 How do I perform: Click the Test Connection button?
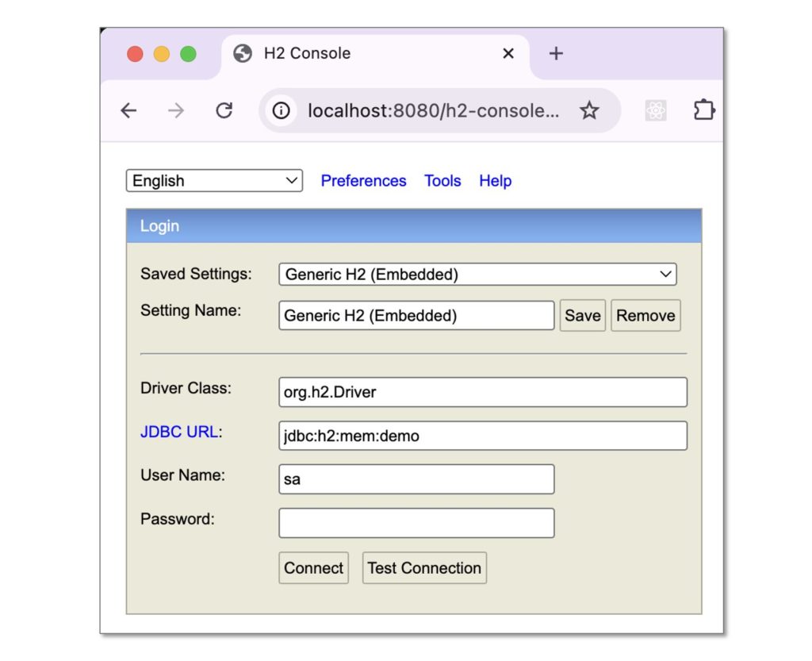[x=424, y=568]
